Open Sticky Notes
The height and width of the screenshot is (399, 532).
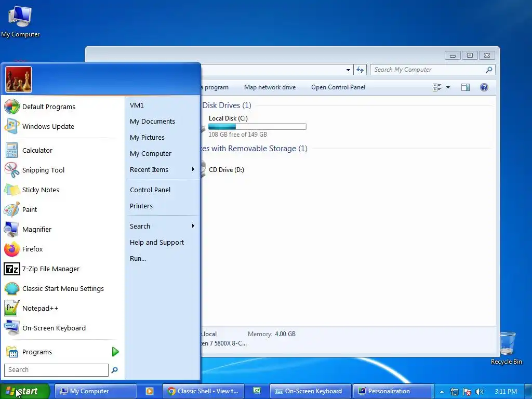[x=63, y=190]
